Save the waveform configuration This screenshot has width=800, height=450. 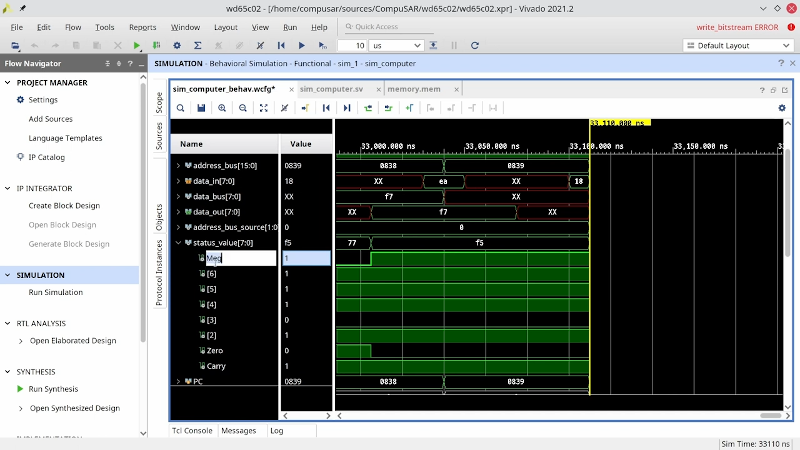click(x=200, y=108)
